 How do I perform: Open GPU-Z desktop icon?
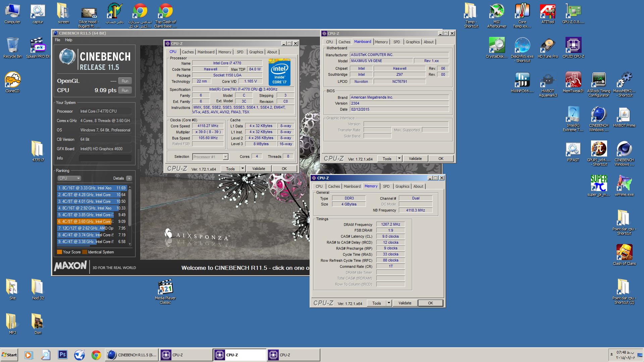point(573,13)
